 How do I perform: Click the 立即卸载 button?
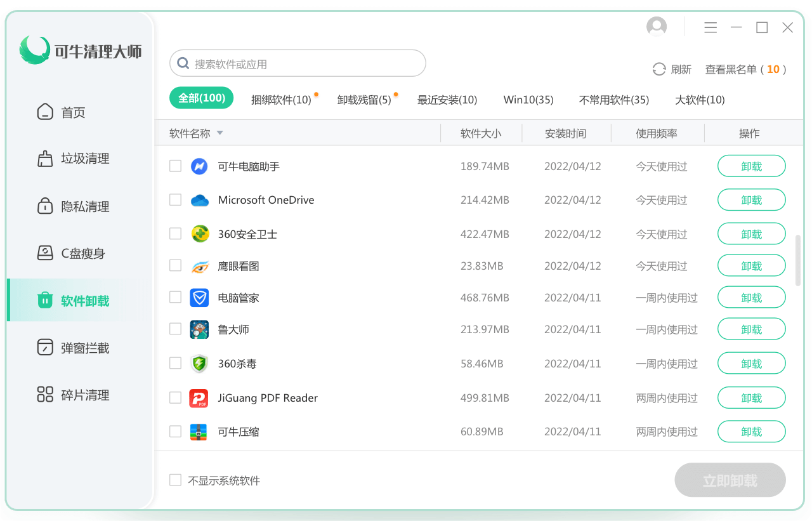730,480
